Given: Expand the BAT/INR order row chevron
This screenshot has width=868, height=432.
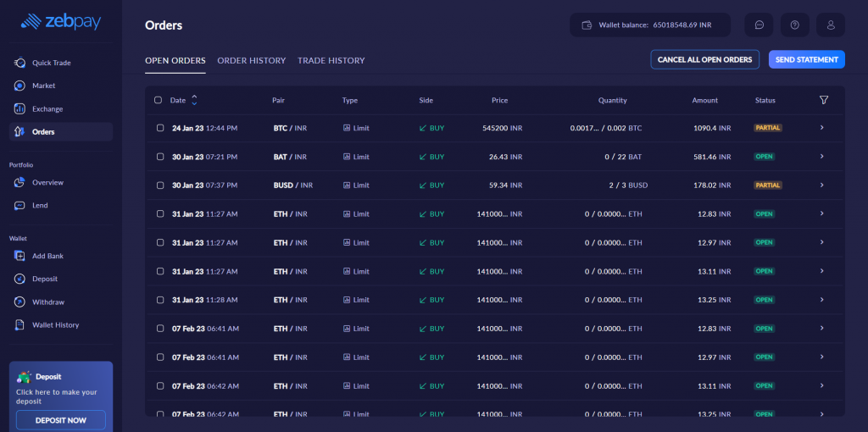Looking at the screenshot, I should point(821,157).
